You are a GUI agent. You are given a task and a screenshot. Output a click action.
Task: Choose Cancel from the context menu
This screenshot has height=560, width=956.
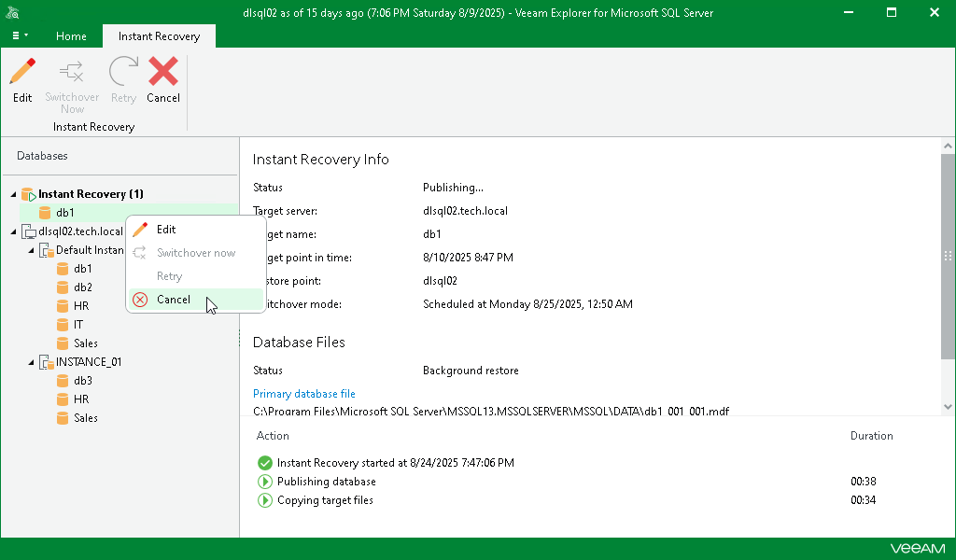click(x=174, y=300)
